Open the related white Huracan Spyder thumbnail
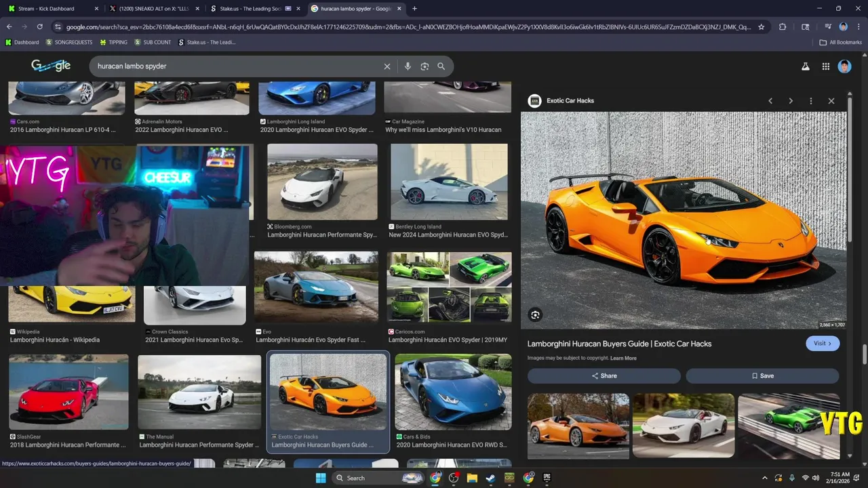The image size is (868, 488). click(684, 426)
